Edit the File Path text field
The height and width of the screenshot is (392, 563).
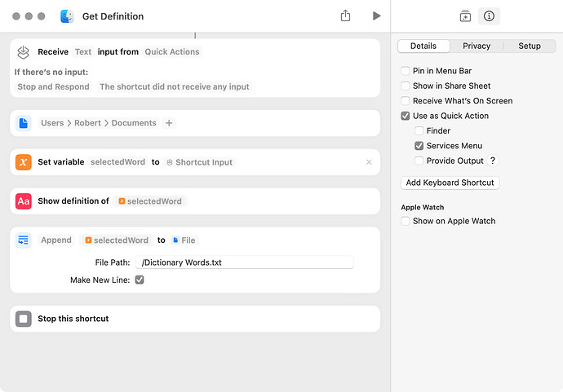point(245,262)
